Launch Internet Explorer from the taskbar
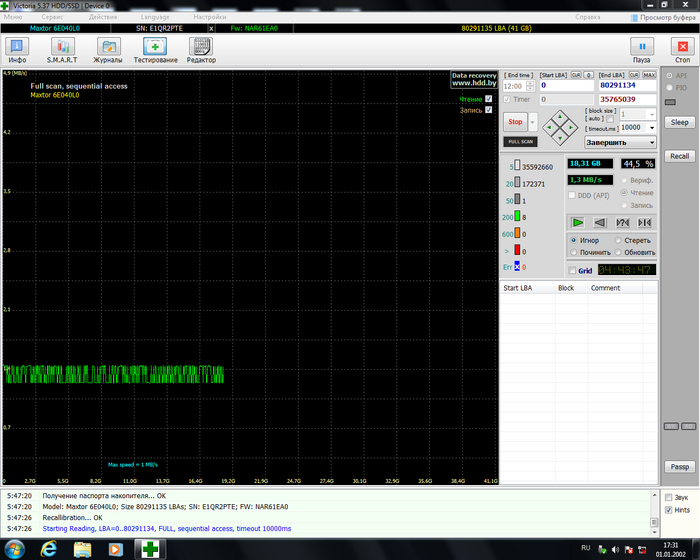Image resolution: width=700 pixels, height=560 pixels. (x=49, y=549)
